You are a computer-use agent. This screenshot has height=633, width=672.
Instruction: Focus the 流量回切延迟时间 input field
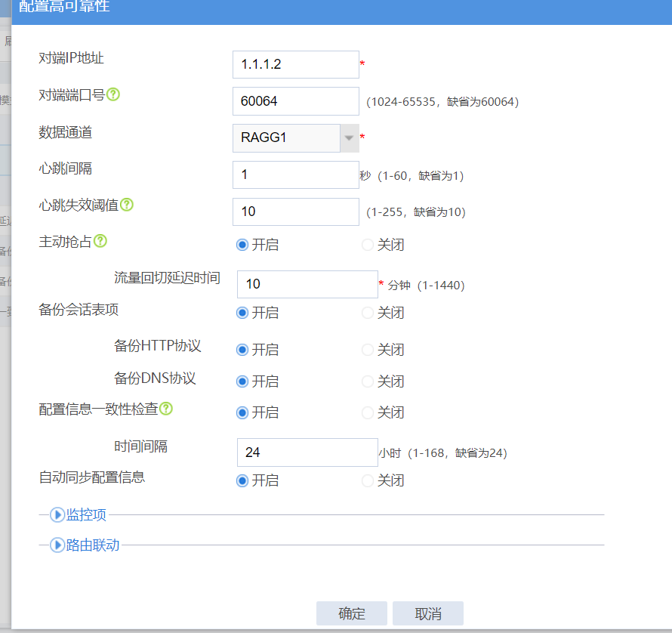[x=307, y=284]
